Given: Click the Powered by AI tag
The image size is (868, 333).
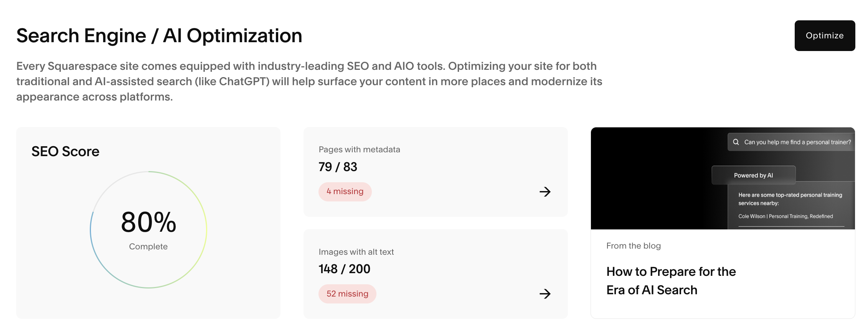Looking at the screenshot, I should coord(753,175).
